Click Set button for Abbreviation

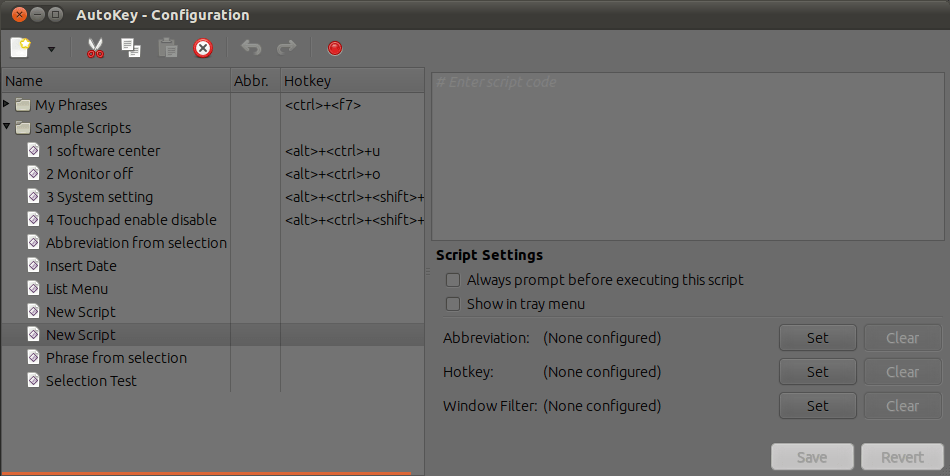tap(817, 338)
